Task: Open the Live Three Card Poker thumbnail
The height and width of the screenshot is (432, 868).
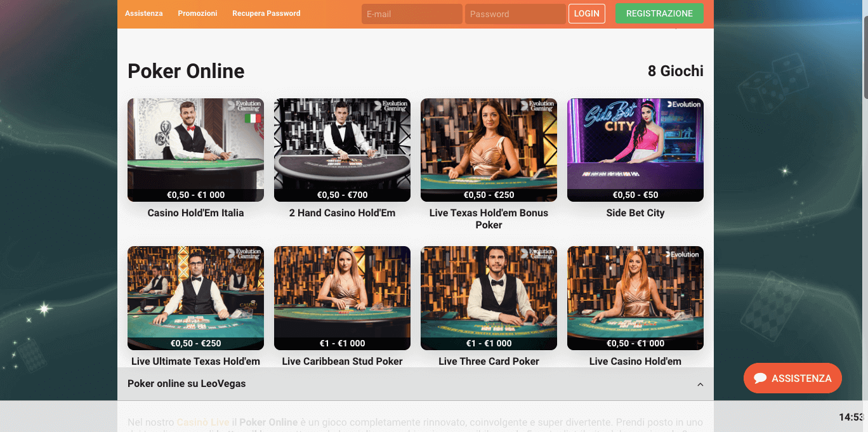Action: click(489, 298)
